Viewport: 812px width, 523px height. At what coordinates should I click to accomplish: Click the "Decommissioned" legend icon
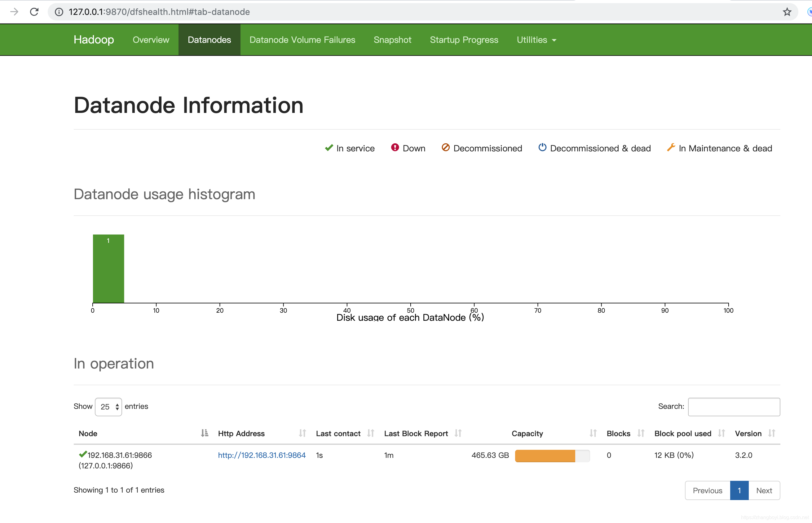(x=445, y=147)
